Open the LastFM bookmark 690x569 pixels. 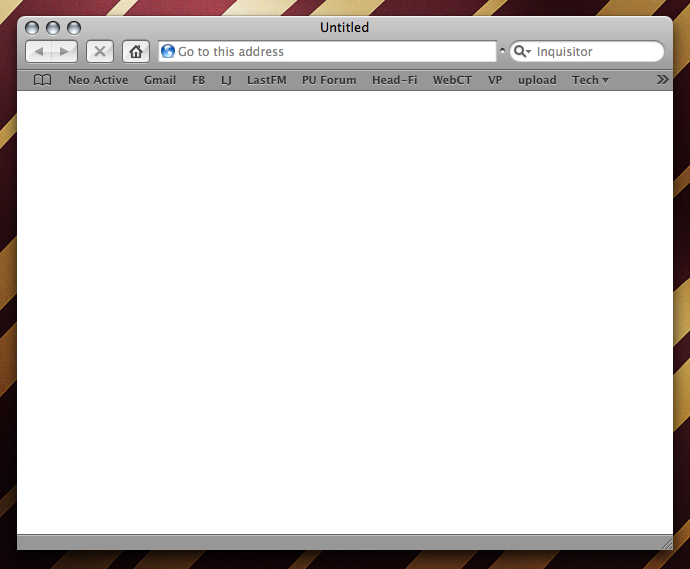pos(267,80)
